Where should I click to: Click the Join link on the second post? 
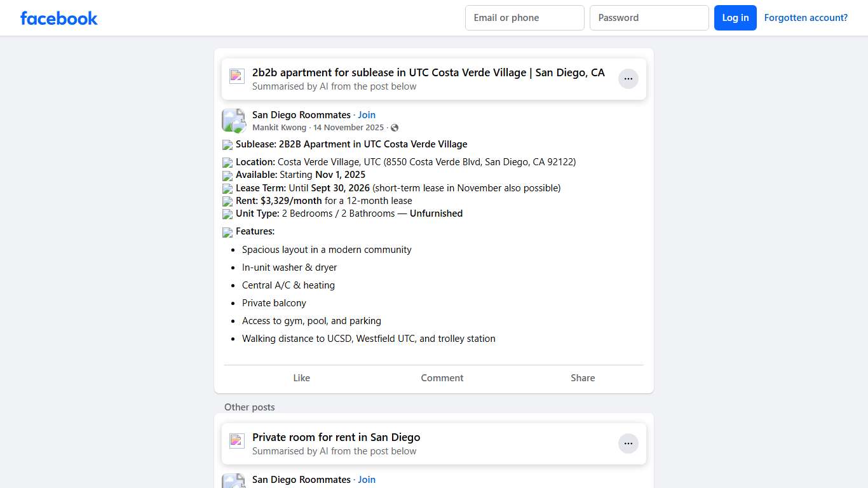coord(367,479)
